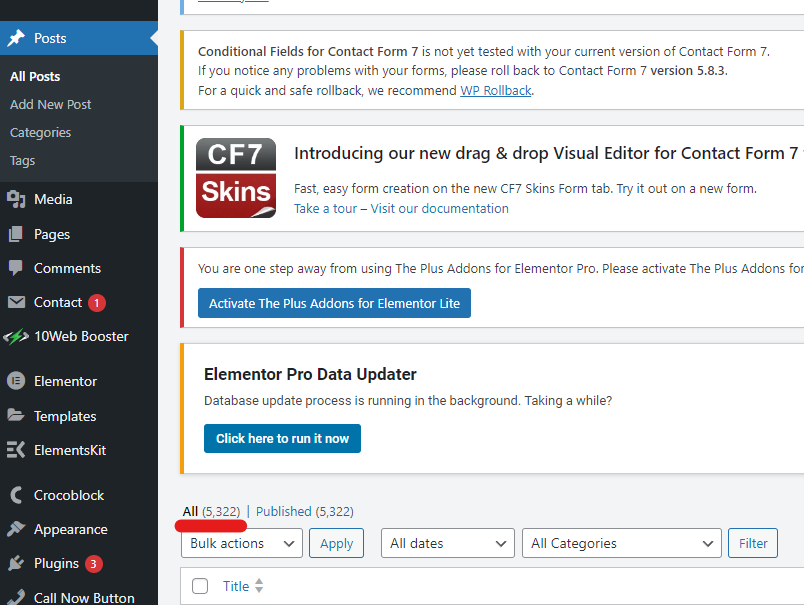Click the Pages stacked-sheets icon
The width and height of the screenshot is (804, 605).
pos(16,234)
